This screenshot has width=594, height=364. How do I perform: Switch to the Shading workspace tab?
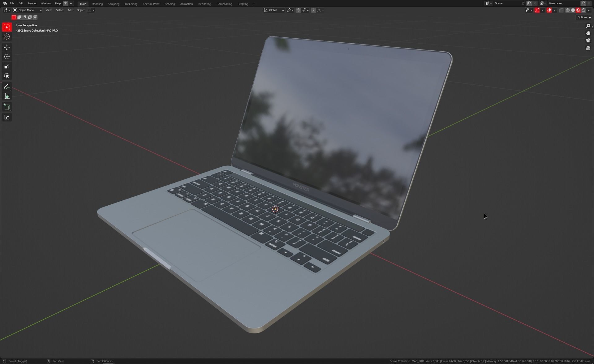(170, 4)
